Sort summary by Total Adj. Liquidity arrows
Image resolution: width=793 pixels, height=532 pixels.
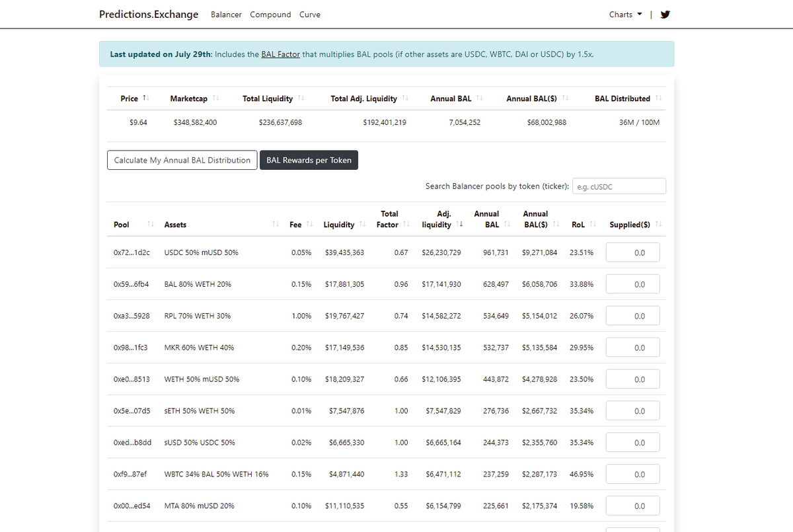coord(406,98)
